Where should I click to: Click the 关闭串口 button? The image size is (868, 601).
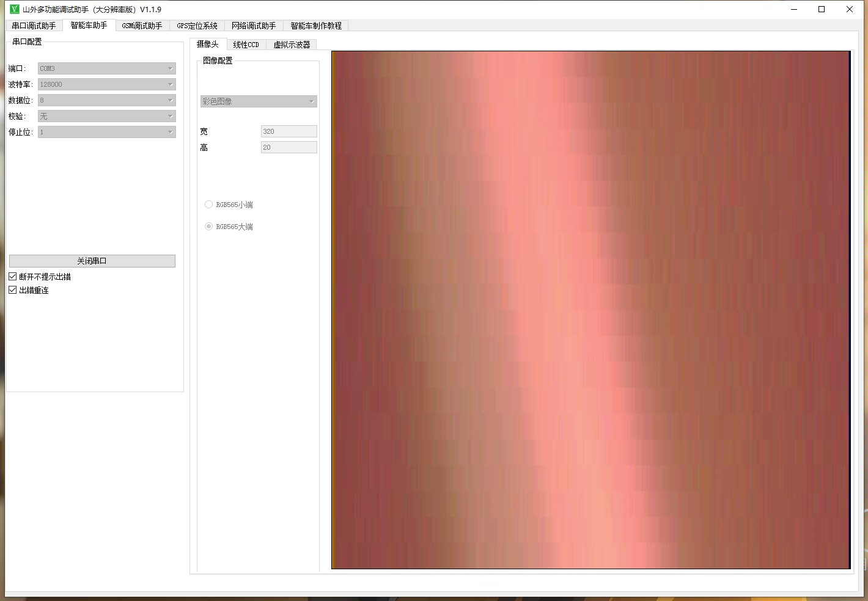coord(92,261)
